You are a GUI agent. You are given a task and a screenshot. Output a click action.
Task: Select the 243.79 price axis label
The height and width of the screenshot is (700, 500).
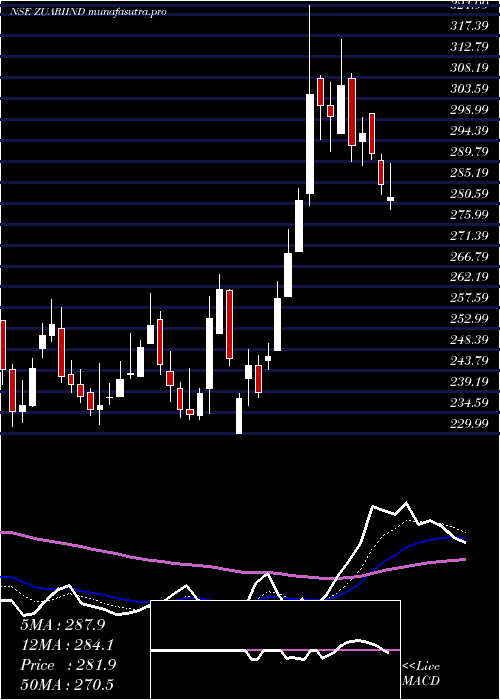pyautogui.click(x=469, y=361)
